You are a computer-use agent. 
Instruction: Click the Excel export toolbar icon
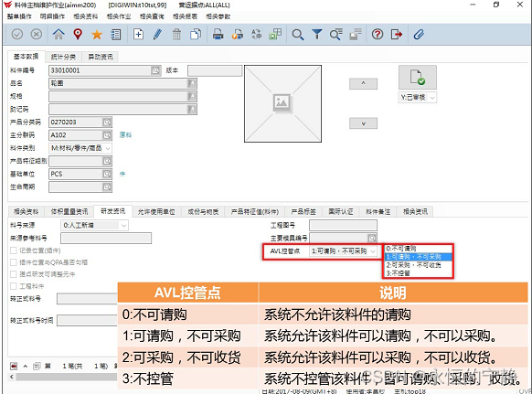click(275, 34)
